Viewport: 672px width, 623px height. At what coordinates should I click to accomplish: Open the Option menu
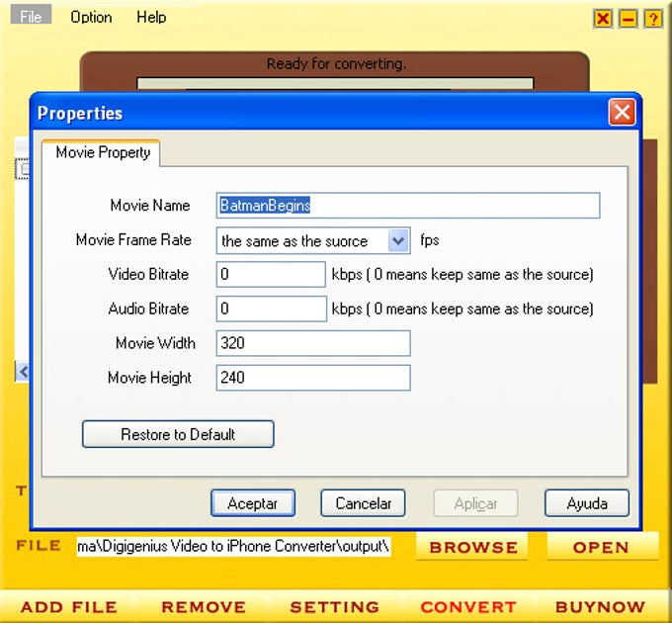point(91,17)
